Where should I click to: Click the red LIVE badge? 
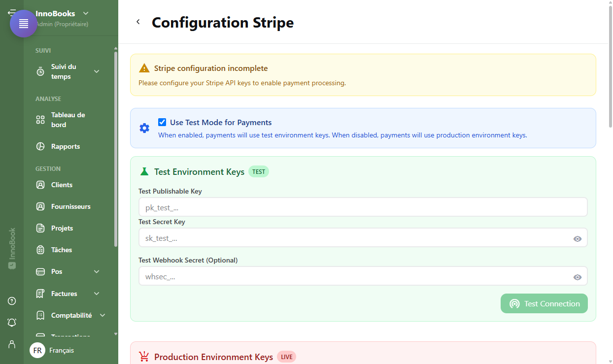[x=286, y=357]
